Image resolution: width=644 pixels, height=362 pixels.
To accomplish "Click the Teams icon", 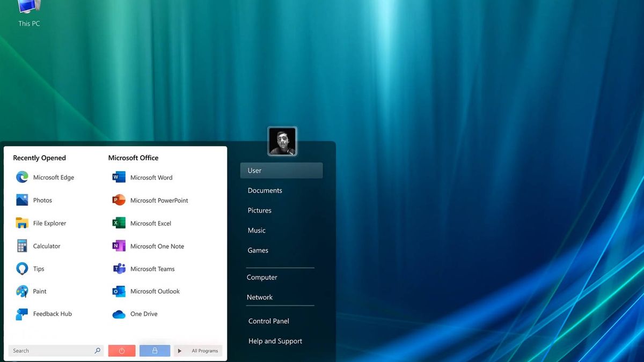I will pyautogui.click(x=119, y=269).
